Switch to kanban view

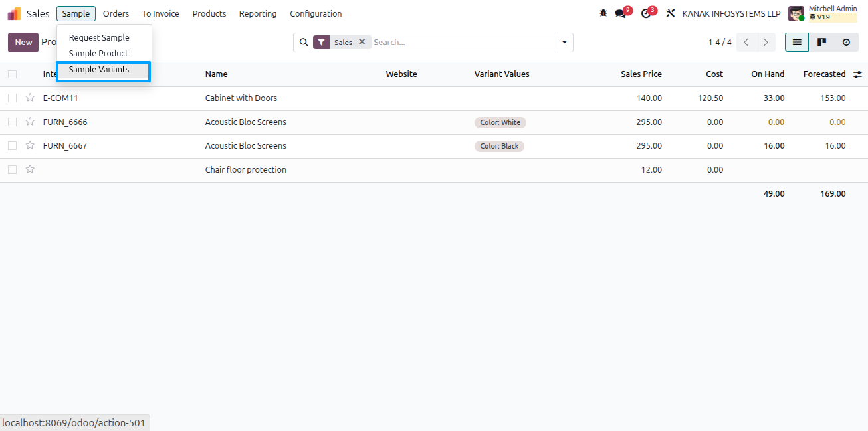pyautogui.click(x=821, y=42)
